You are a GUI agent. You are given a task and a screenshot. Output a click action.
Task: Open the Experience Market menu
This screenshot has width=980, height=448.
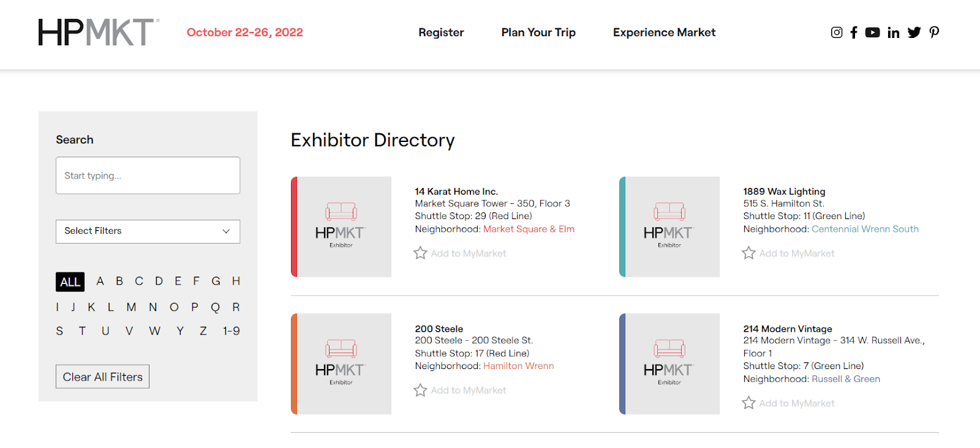(664, 32)
